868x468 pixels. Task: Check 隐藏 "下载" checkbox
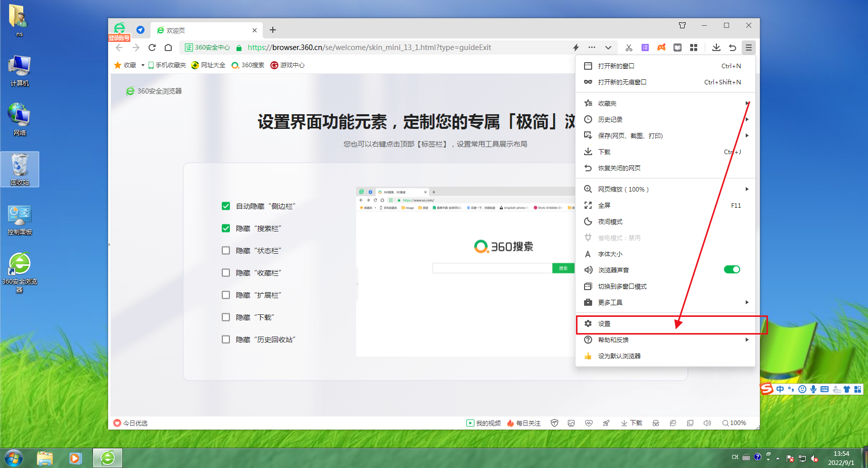[226, 317]
